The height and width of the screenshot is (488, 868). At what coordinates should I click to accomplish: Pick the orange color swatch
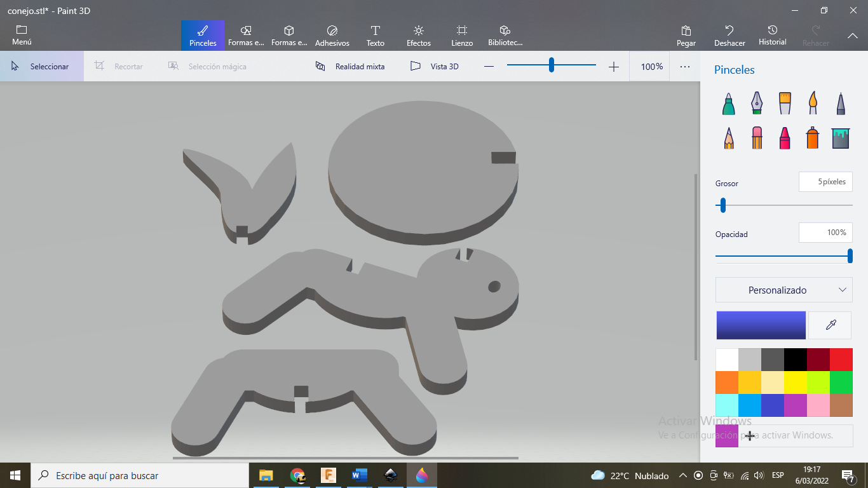click(x=727, y=383)
